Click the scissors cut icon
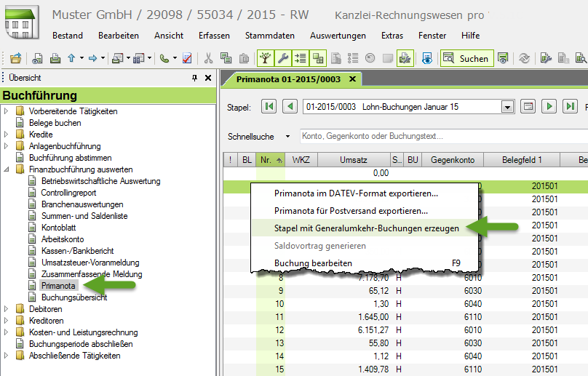 coord(208,58)
